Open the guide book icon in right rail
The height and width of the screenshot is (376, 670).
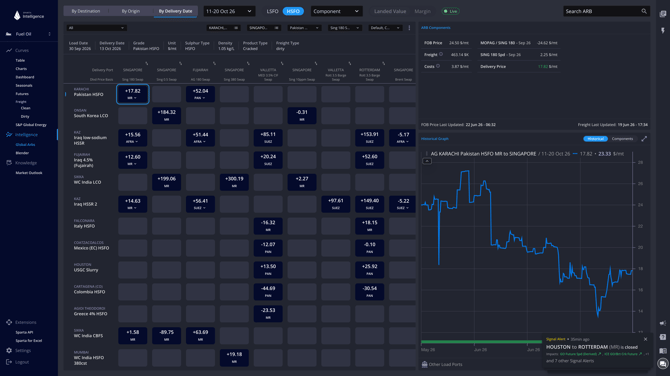click(x=663, y=351)
